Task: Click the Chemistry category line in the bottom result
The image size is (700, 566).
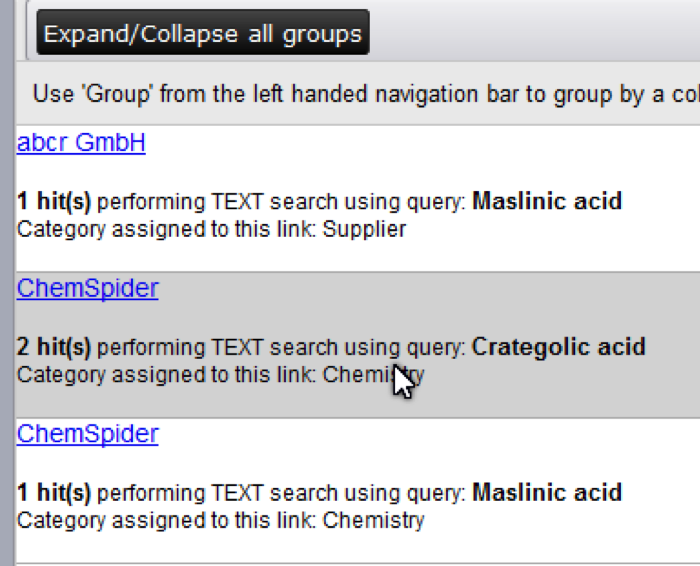Action: [220, 520]
